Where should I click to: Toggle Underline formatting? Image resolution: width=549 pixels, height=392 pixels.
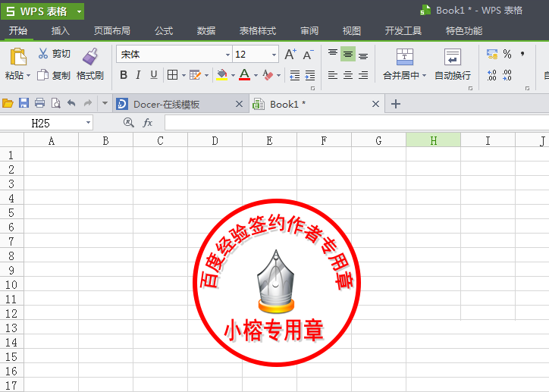pos(154,75)
